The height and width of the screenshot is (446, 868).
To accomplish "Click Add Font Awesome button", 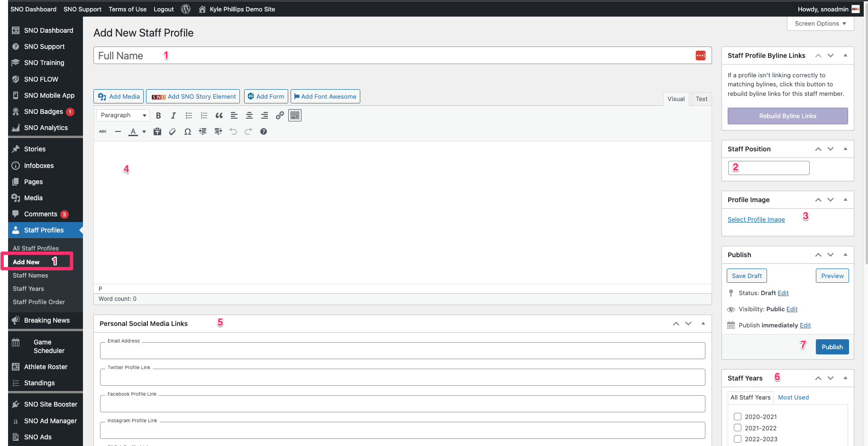I will (325, 96).
